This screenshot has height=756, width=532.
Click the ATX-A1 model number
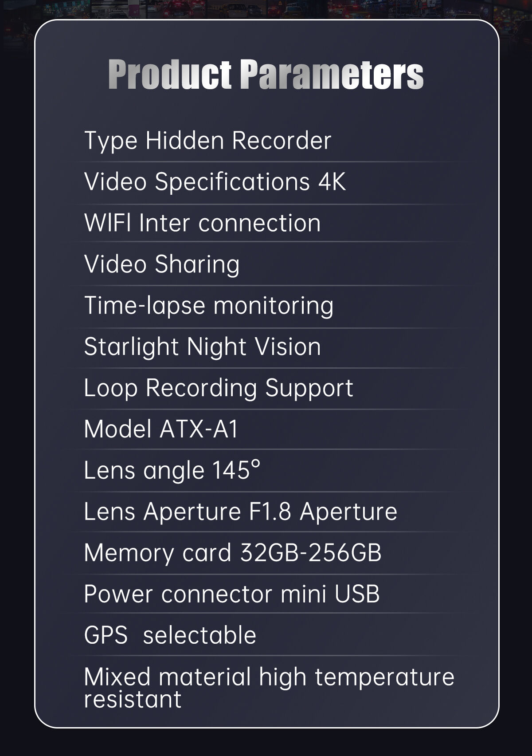pos(199,429)
